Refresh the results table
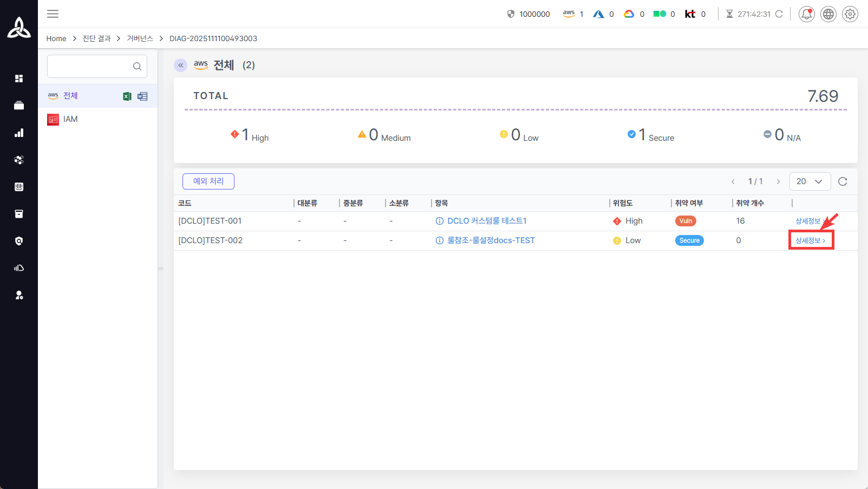Viewport: 868px width, 489px height. [x=843, y=181]
